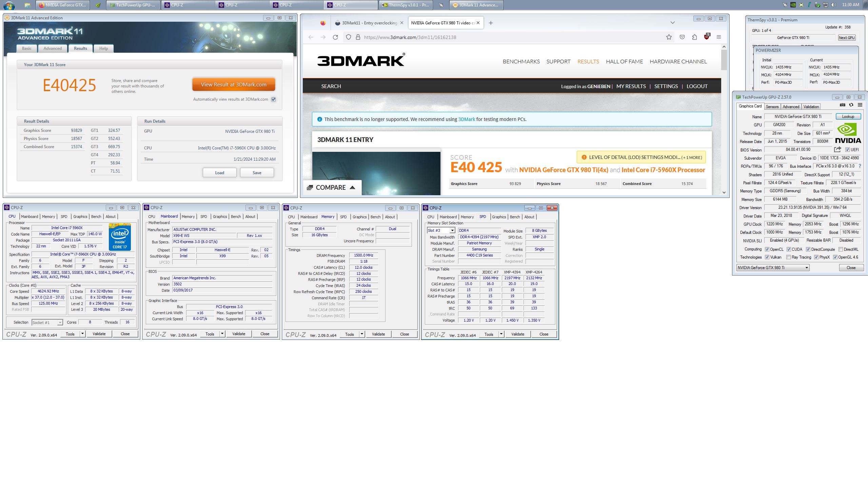The height and width of the screenshot is (488, 868).
Task: Open the uBlock Origin shield icon
Action: click(x=707, y=37)
